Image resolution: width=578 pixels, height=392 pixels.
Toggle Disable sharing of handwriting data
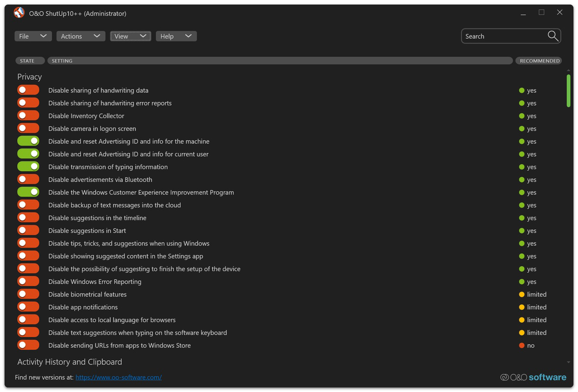[x=28, y=90]
